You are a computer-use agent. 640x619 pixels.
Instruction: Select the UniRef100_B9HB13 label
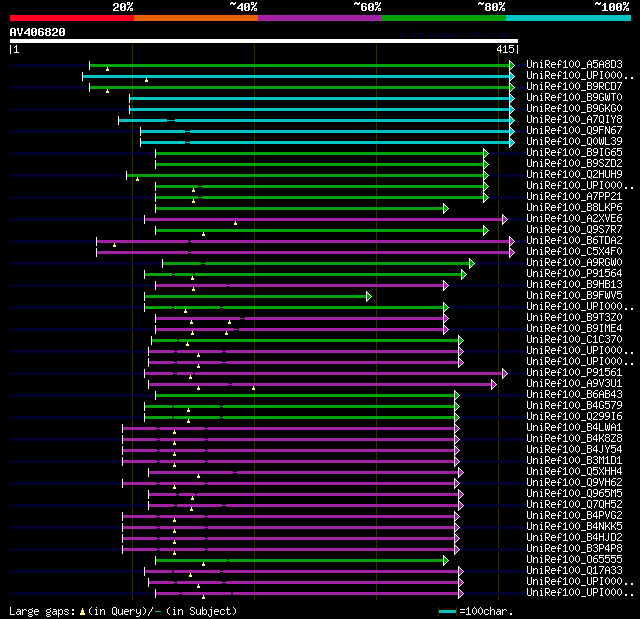(574, 285)
